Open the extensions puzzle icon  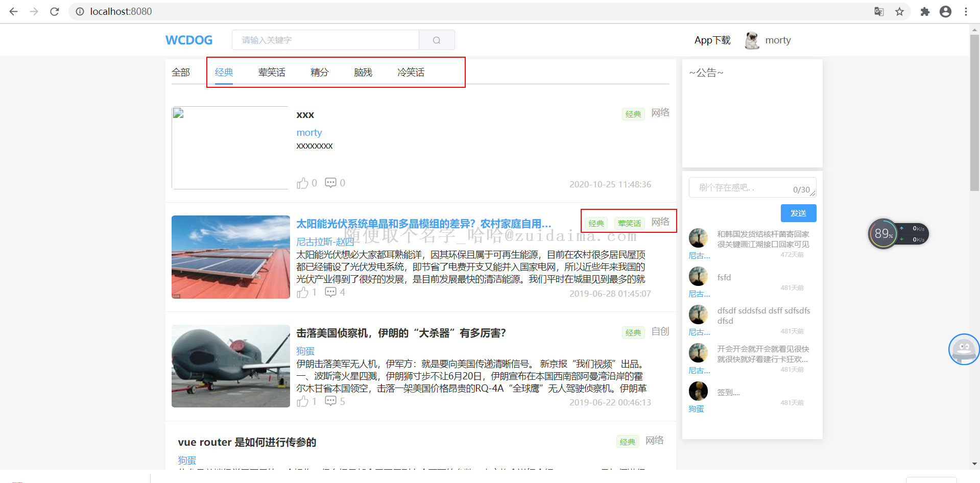click(x=925, y=11)
